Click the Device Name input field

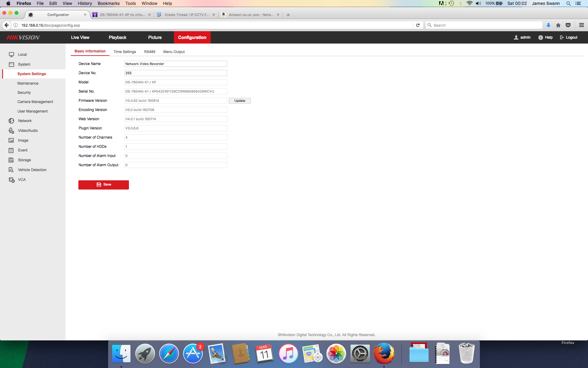tap(175, 64)
